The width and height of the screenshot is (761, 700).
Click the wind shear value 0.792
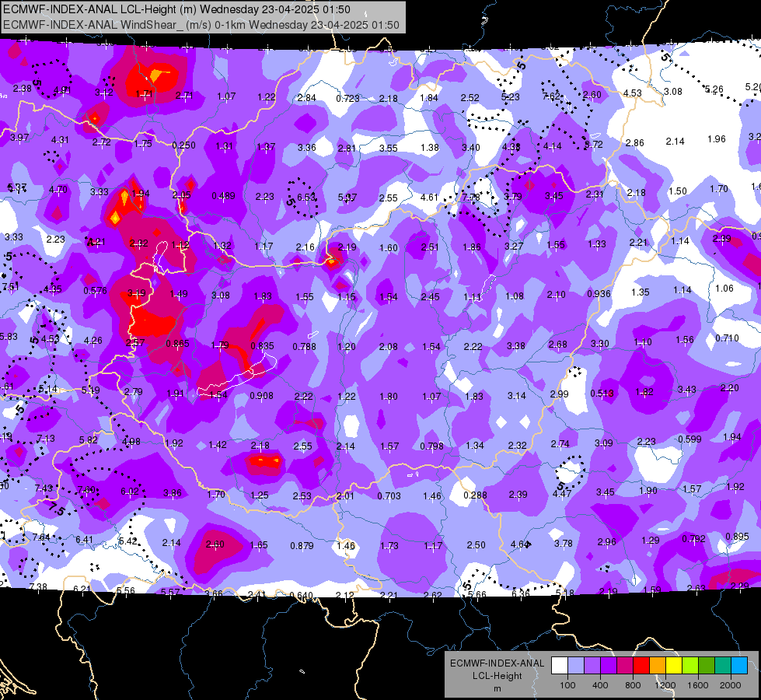click(x=693, y=539)
